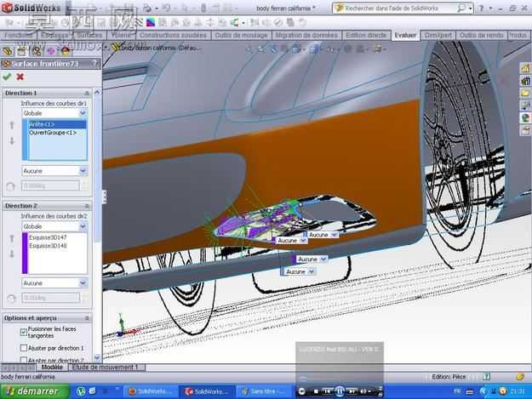Select the second Esquisse3D entry in Direction 2

[57, 246]
